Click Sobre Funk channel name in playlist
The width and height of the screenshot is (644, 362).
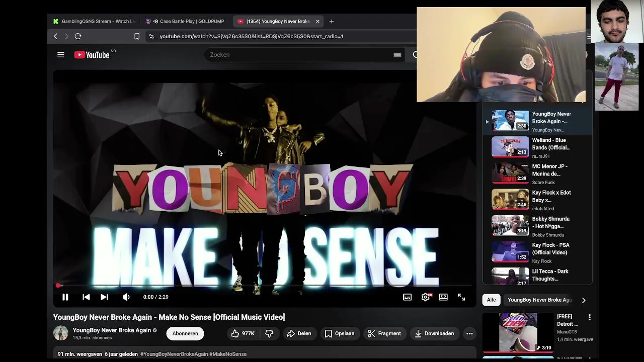coord(543,183)
